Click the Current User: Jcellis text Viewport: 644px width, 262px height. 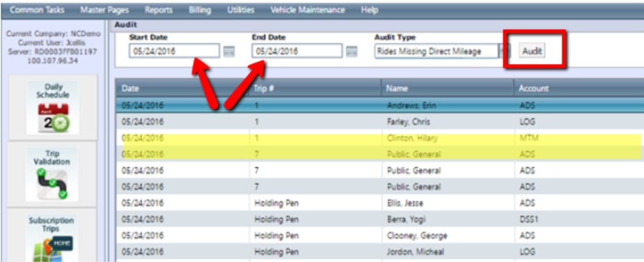click(52, 43)
